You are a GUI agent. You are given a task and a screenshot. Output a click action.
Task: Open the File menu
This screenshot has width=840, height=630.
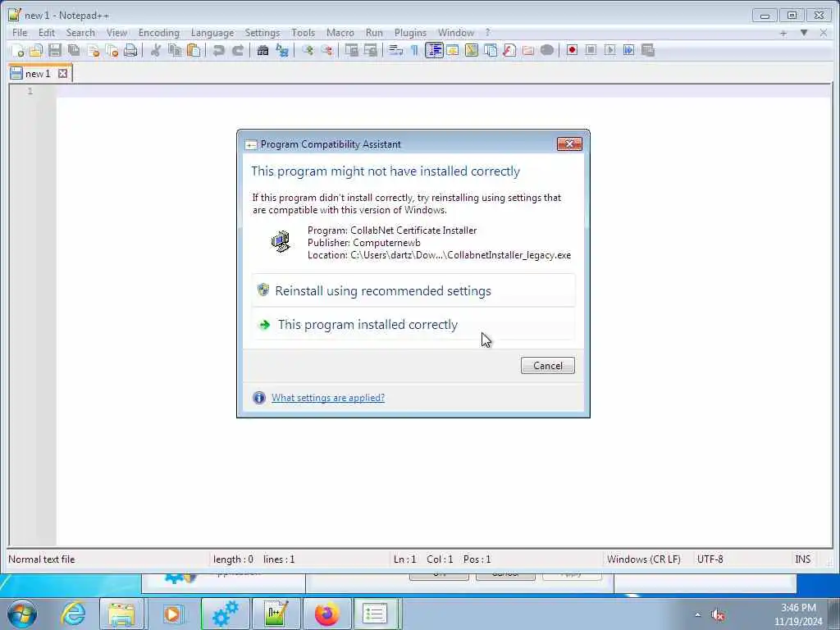(20, 33)
